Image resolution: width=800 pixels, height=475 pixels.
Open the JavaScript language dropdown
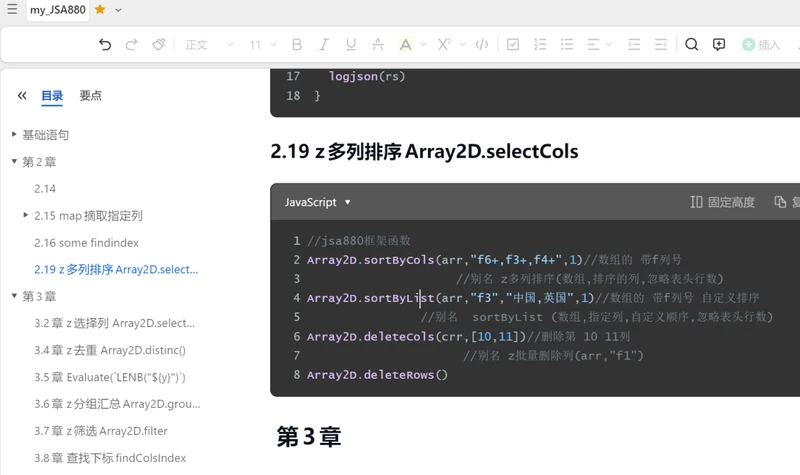pos(317,202)
